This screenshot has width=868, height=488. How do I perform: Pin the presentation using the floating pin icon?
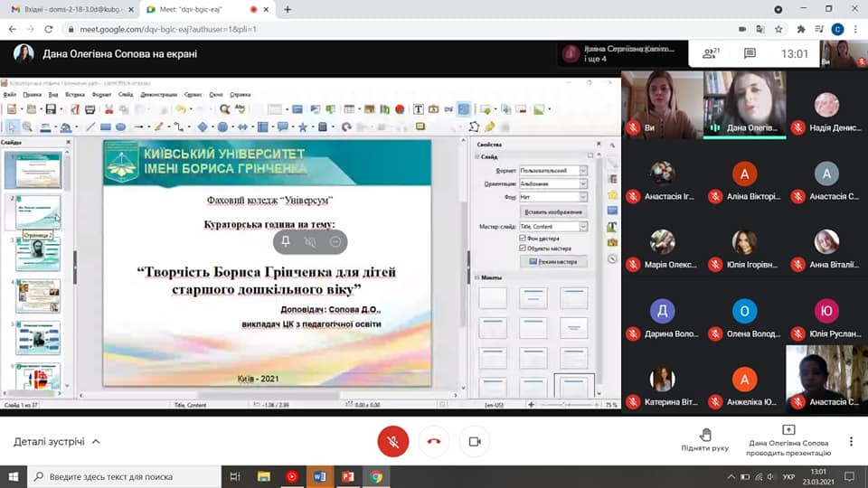coord(286,241)
